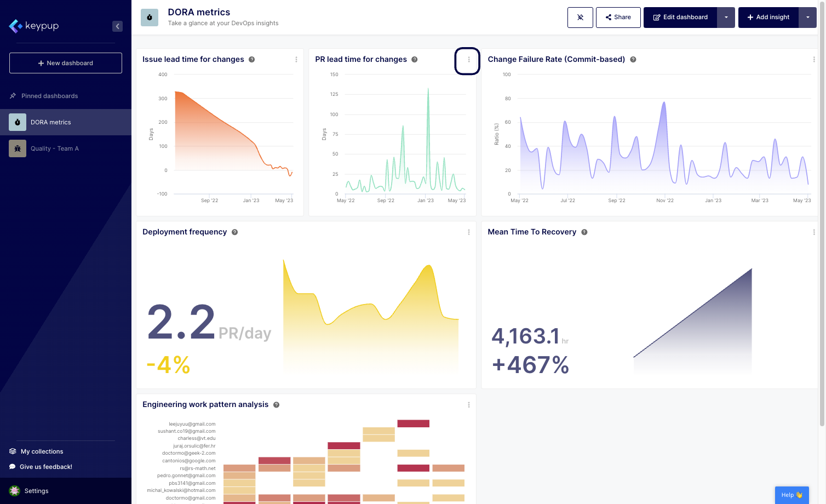Image resolution: width=826 pixels, height=504 pixels.
Task: Toggle the dashboard pin button
Action: pyautogui.click(x=580, y=17)
